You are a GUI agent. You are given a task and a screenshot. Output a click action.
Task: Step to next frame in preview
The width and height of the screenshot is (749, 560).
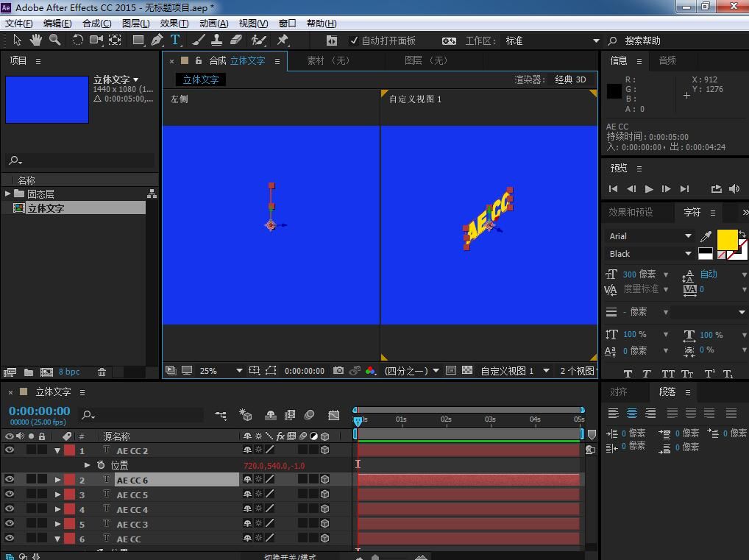click(667, 188)
